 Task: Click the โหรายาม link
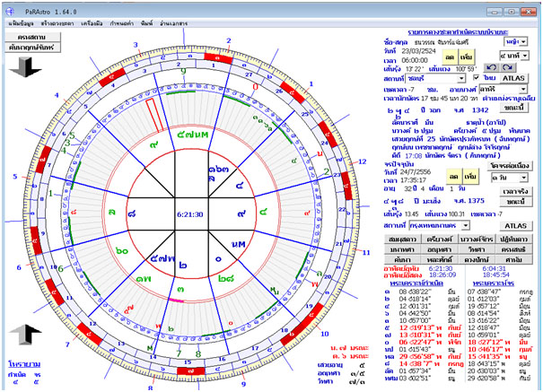(x=24, y=364)
